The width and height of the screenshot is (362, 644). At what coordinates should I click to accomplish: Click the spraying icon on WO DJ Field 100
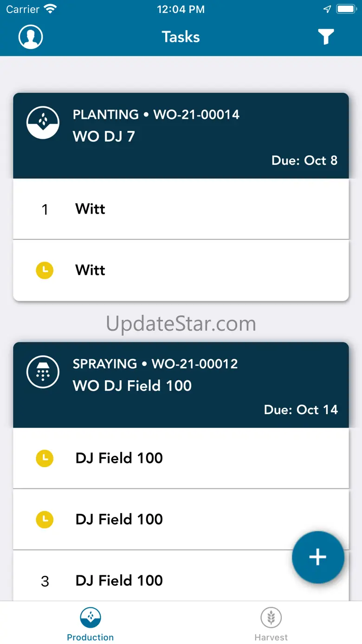(x=43, y=372)
